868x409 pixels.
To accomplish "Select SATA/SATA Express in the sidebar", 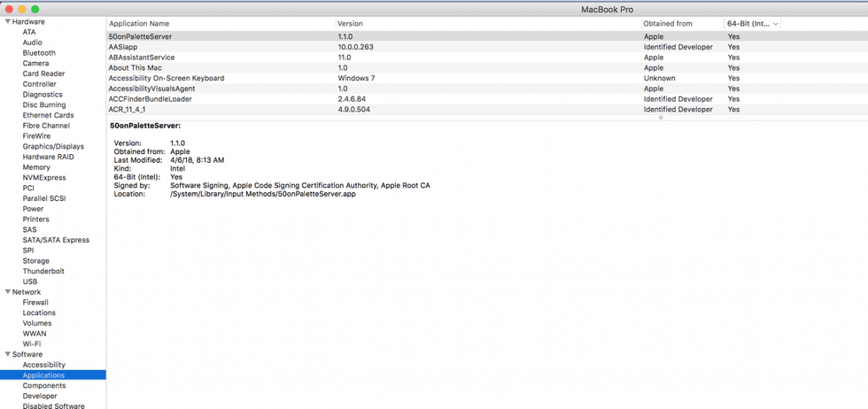I will coord(56,240).
